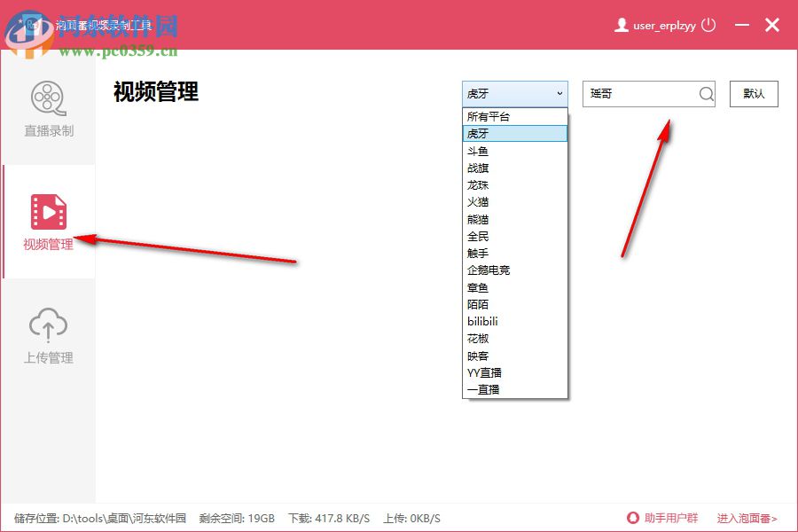Choose bilibili in the dropdown list
798x532 pixels.
[x=481, y=321]
